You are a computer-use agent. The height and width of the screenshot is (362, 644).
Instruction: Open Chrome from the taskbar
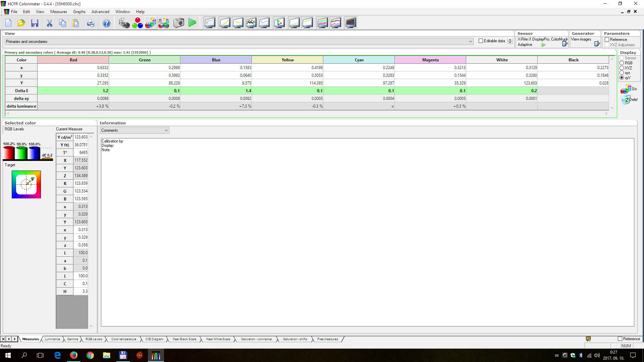pyautogui.click(x=90, y=355)
